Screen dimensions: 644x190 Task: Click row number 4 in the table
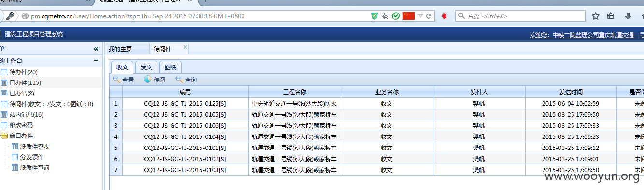(x=116, y=136)
